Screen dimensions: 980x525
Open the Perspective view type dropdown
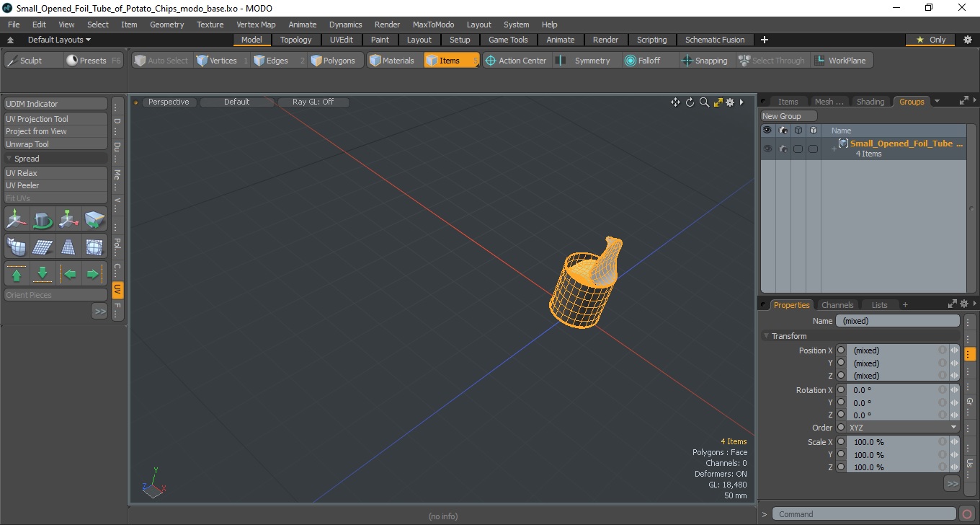(169, 102)
